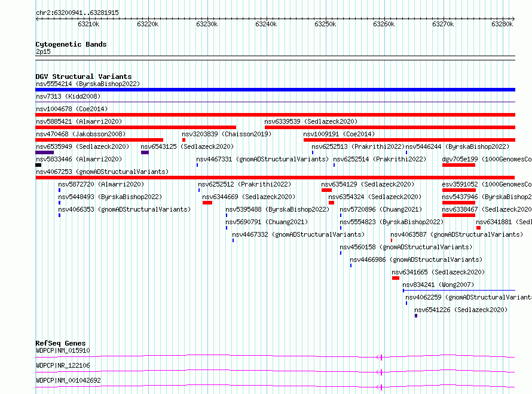Viewport: 532px width, 394px height.
Task: Select nsv4063587 (gnomADStructuralVariants) label
Action: click(457, 234)
